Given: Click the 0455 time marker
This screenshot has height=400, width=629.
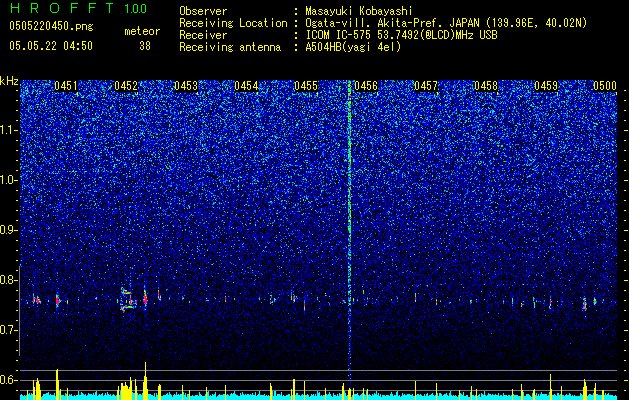Looking at the screenshot, I should (306, 86).
